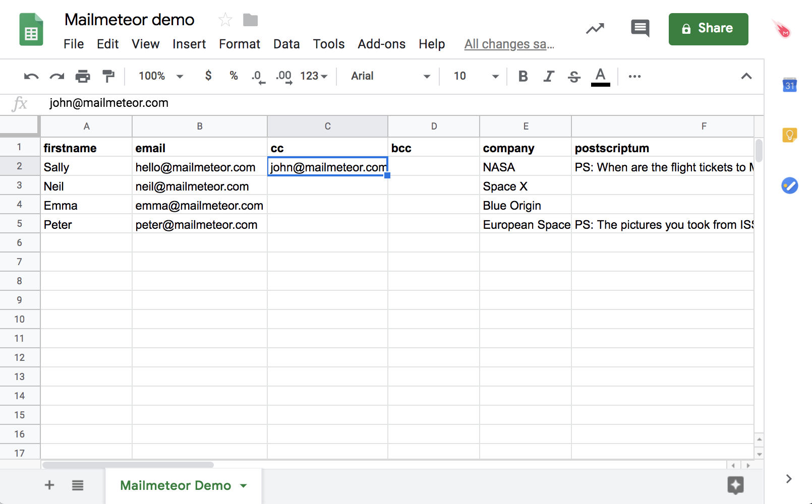
Task: Open the text color picker
Action: pyautogui.click(x=600, y=77)
